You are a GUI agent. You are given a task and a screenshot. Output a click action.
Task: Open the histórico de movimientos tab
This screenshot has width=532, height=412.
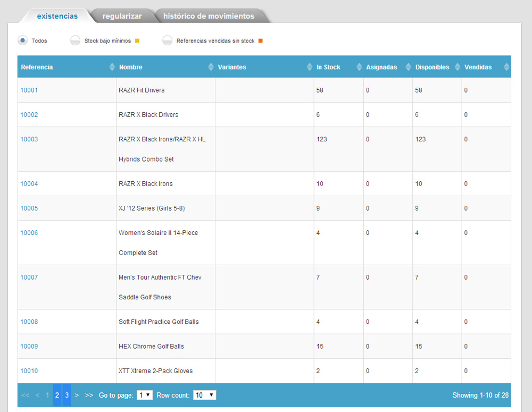click(x=209, y=16)
